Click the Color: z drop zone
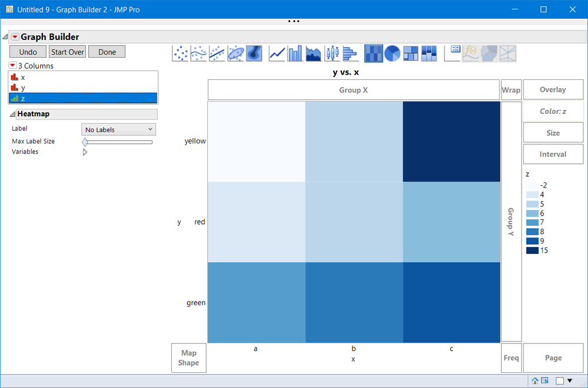This screenshot has height=388, width=588. [553, 111]
